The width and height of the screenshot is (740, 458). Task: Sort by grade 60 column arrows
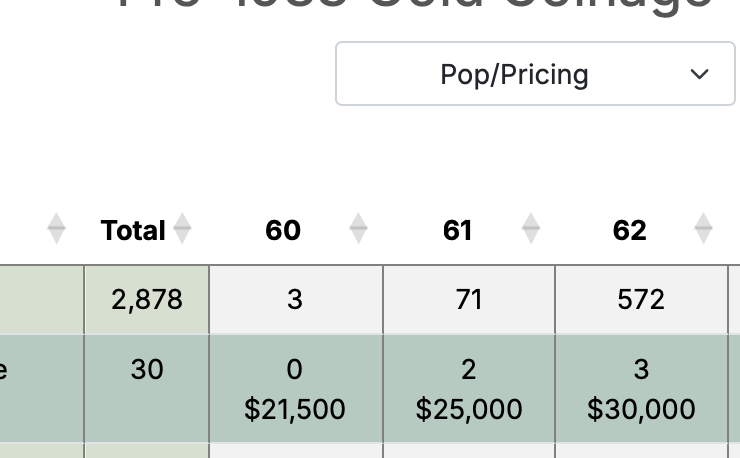point(358,229)
